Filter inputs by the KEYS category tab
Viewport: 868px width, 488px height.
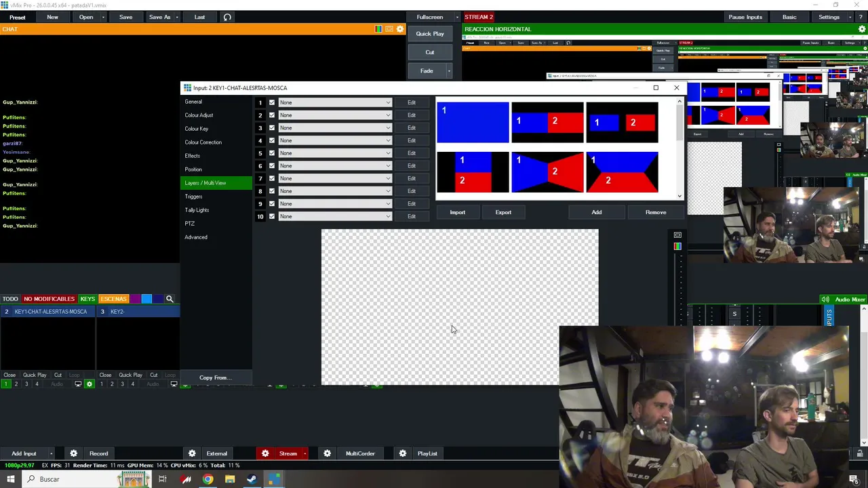[x=87, y=299]
